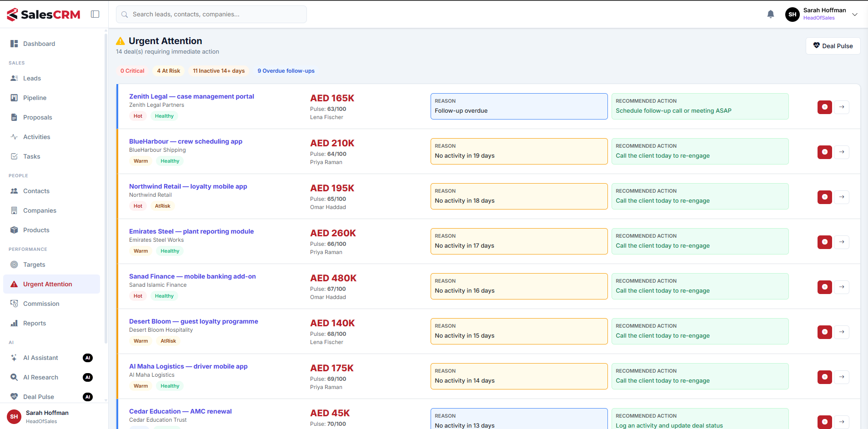
Task: Click the Dashboard icon in the sidebar
Action: [x=14, y=44]
